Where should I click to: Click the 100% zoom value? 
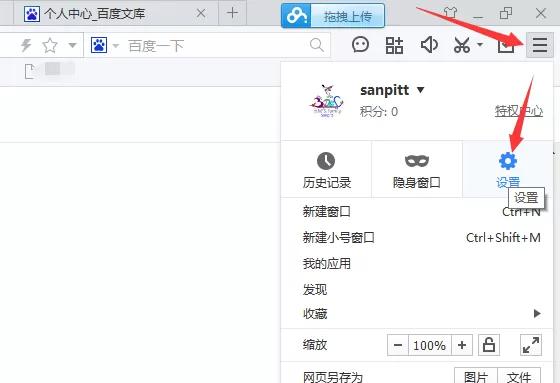[430, 345]
